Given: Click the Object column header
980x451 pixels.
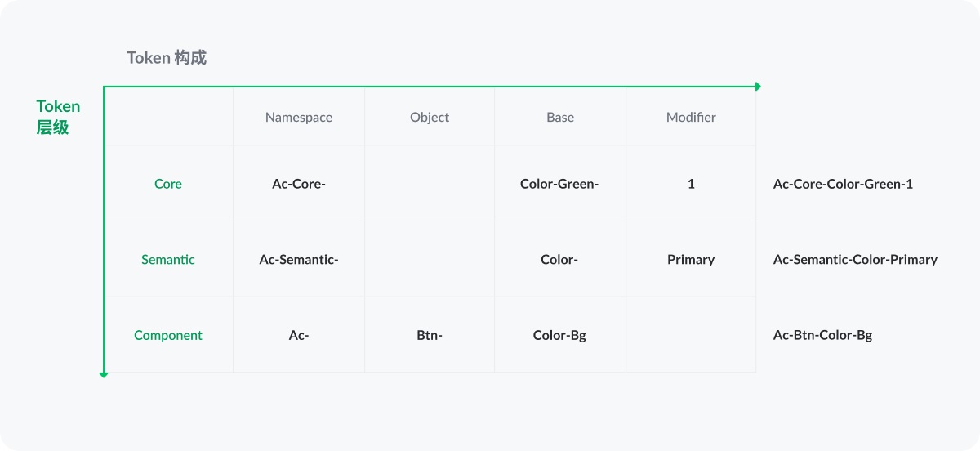Looking at the screenshot, I should coord(430,117).
